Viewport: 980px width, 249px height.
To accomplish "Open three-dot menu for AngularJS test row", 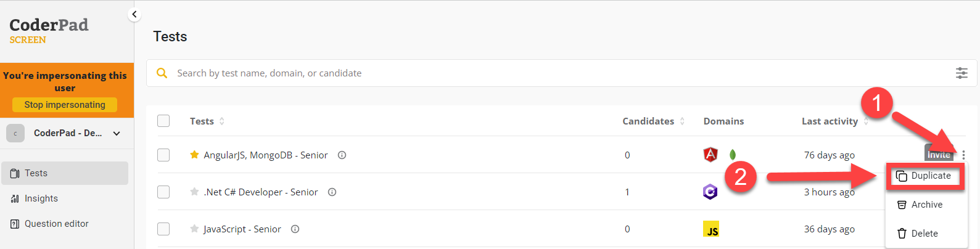I will (x=963, y=155).
